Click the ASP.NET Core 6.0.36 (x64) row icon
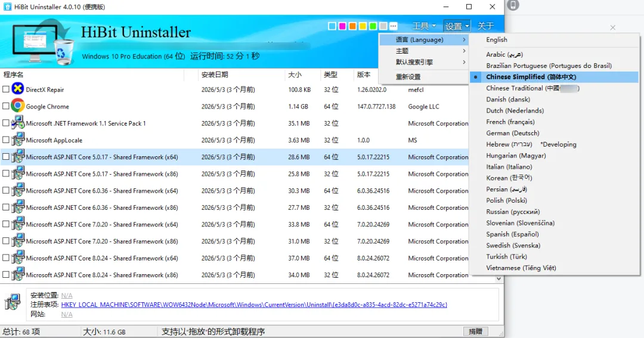This screenshot has height=338, width=644. [18, 190]
